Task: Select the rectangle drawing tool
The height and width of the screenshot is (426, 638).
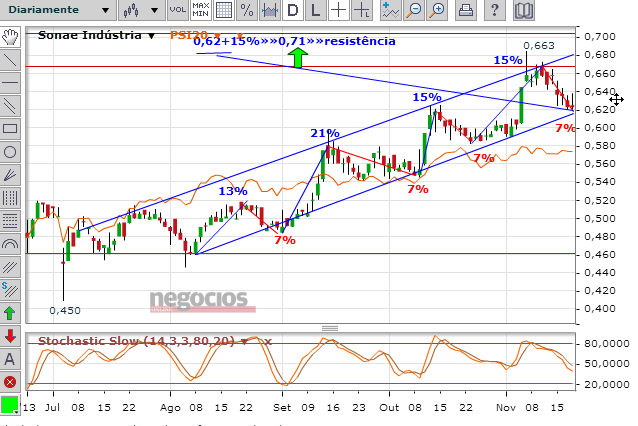Action: click(x=10, y=129)
